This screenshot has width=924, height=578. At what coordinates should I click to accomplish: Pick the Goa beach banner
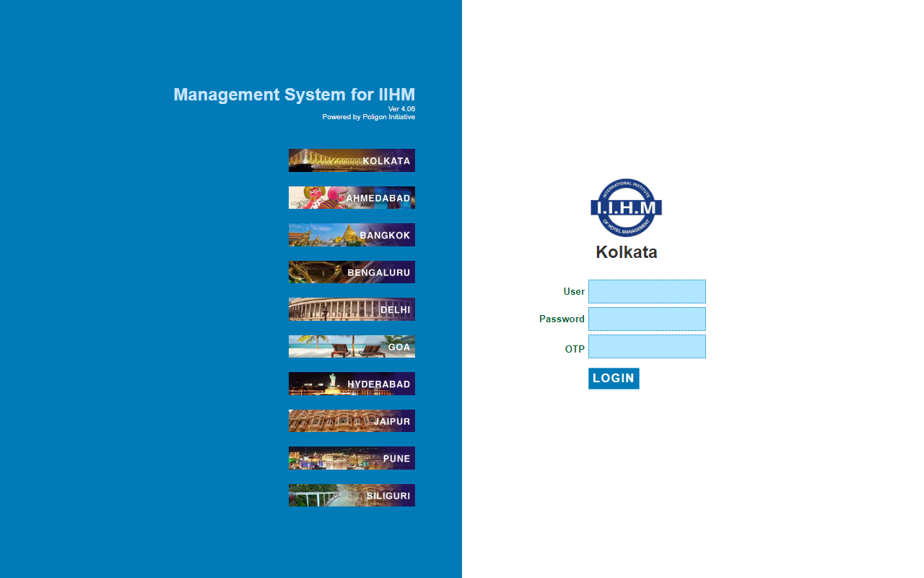coord(352,347)
